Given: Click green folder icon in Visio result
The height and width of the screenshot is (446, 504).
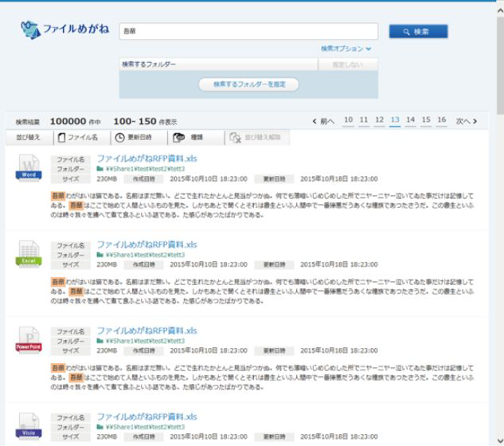Looking at the screenshot, I should tap(100, 426).
